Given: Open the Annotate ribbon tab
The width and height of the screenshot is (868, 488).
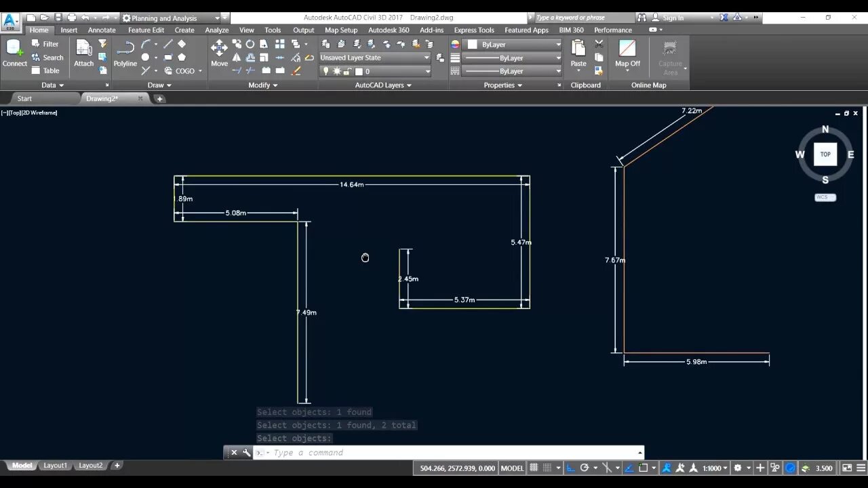Looking at the screenshot, I should tap(102, 30).
